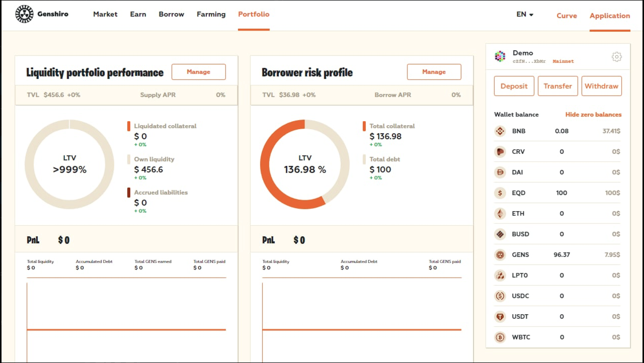This screenshot has width=644, height=363.
Task: Click the Wallet balance heading
Action: (x=516, y=115)
